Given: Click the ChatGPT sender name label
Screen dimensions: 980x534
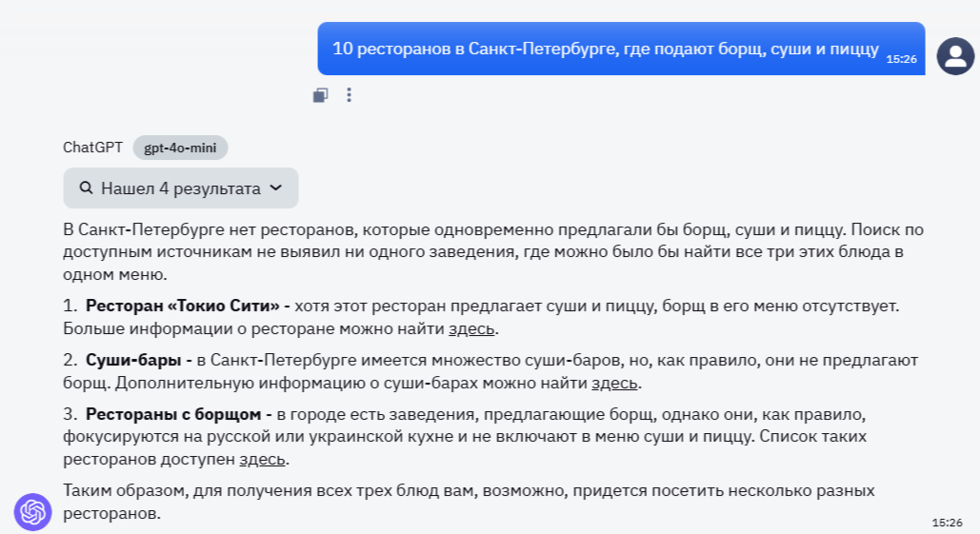Looking at the screenshot, I should (92, 148).
